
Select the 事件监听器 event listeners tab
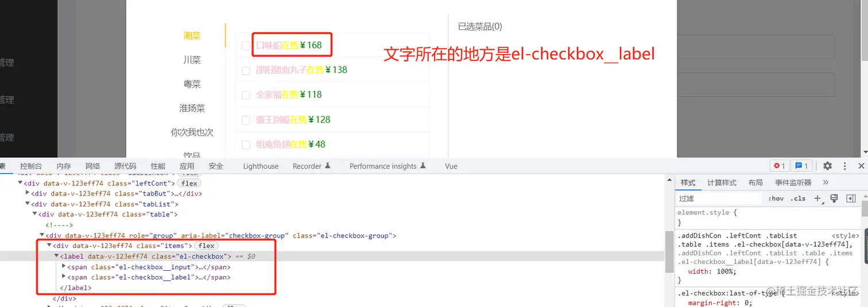pos(793,182)
